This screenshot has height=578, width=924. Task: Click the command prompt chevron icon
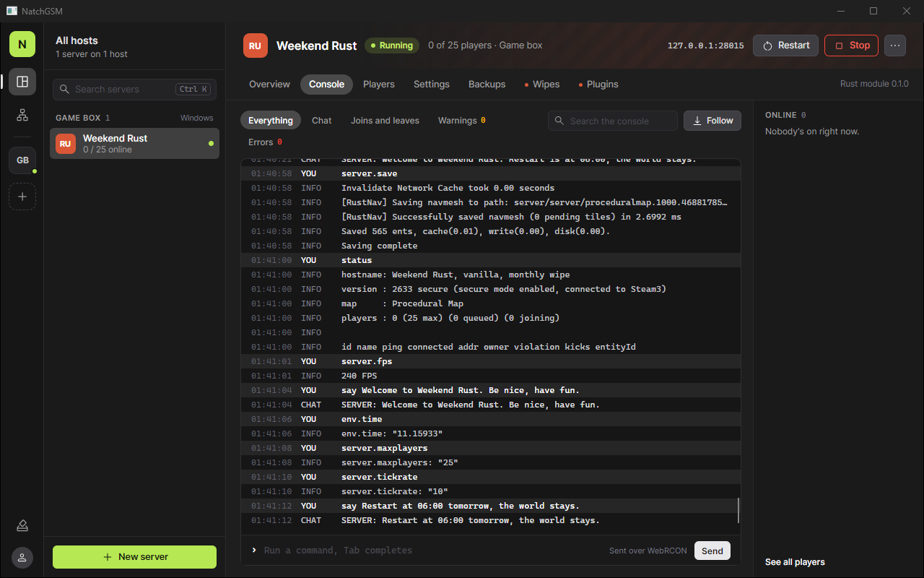(254, 551)
